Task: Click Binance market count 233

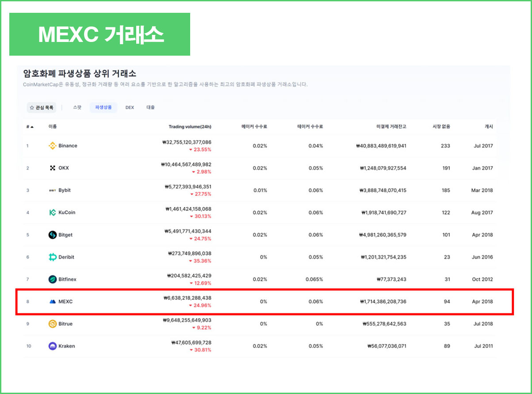Action: 446,146
